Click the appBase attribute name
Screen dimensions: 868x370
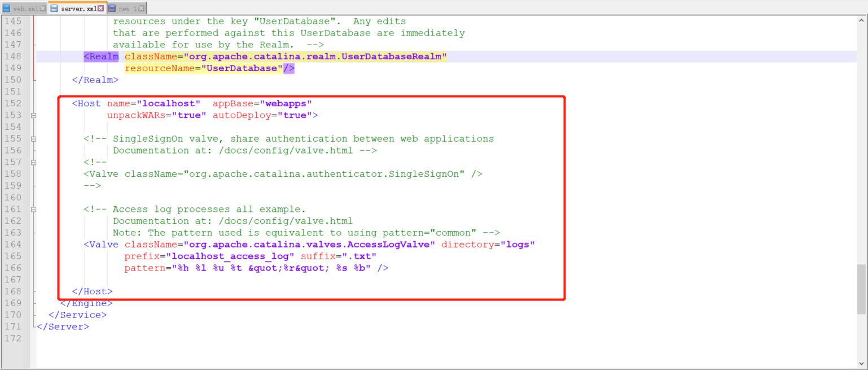coord(233,103)
